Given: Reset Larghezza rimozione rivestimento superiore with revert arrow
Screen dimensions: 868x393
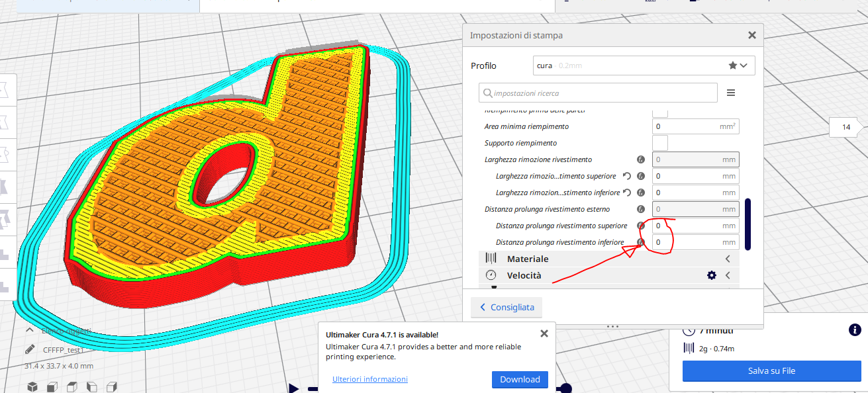Looking at the screenshot, I should (627, 176).
